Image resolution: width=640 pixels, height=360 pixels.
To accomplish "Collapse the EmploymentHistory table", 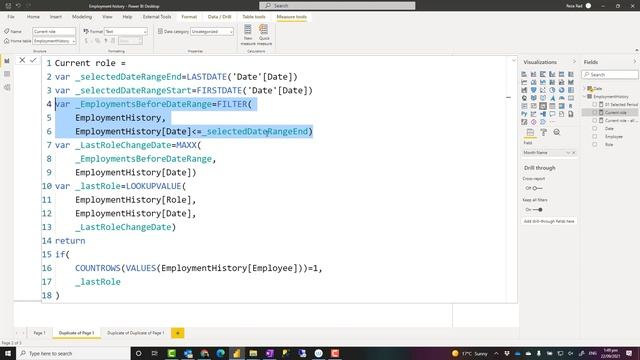I will (584, 96).
